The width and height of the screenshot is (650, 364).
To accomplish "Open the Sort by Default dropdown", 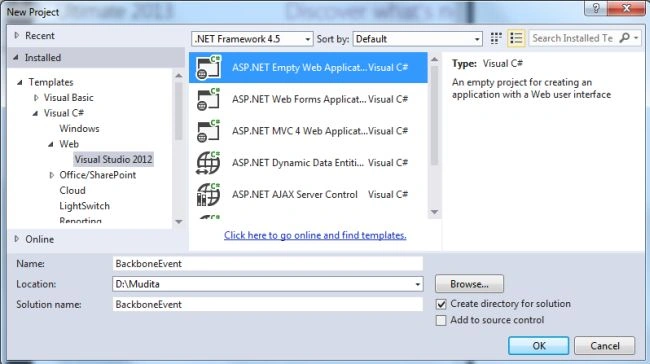I will pyautogui.click(x=477, y=39).
